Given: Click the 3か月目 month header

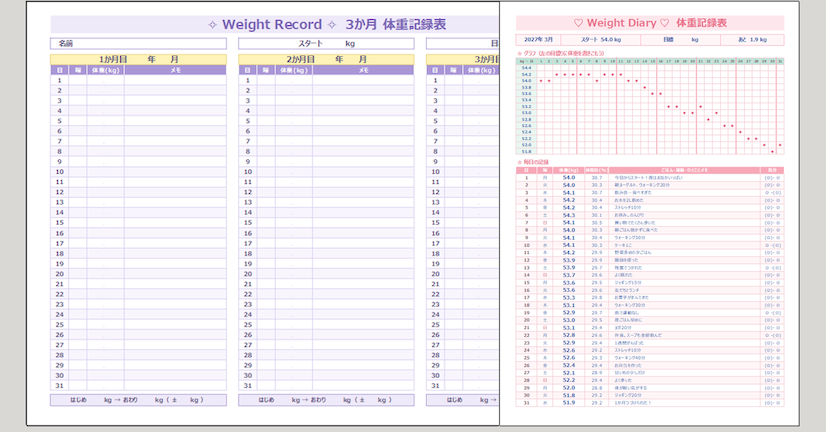Looking at the screenshot, I should point(463,59).
